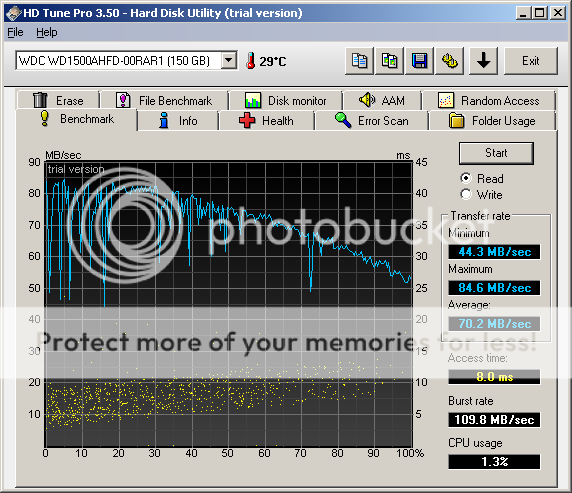Click the CPU usage label

[475, 443]
